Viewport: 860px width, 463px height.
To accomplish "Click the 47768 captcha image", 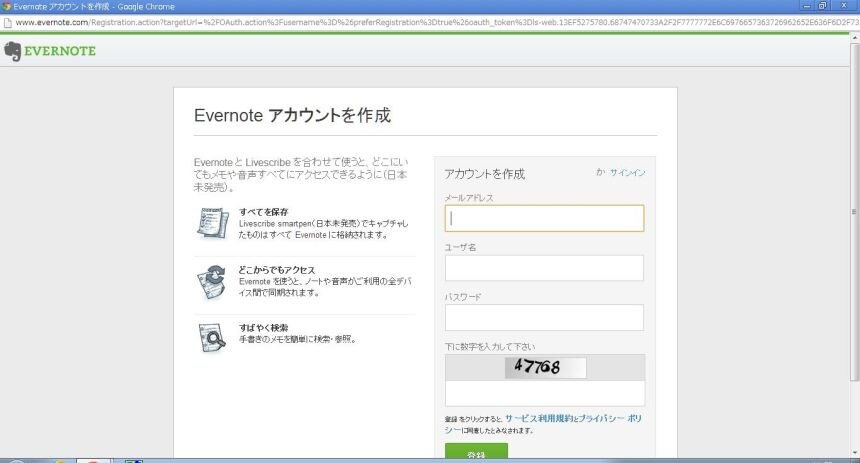I will (x=545, y=367).
